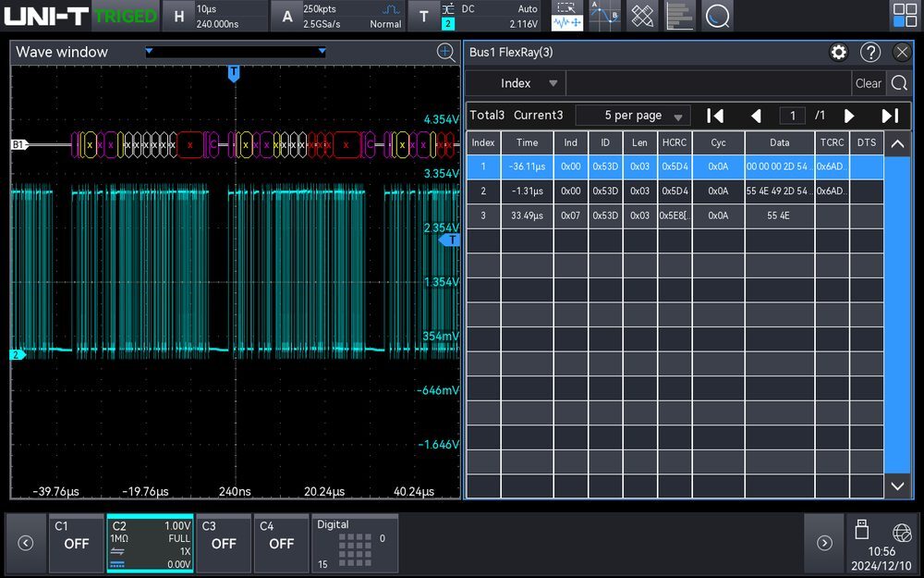Click the Cyc column header
Image resolution: width=924 pixels, height=578 pixels.
click(718, 142)
